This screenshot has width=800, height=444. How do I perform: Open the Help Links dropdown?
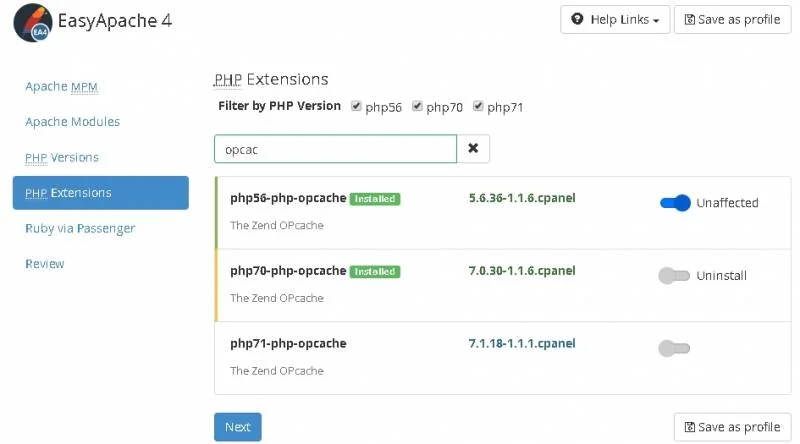tap(615, 19)
